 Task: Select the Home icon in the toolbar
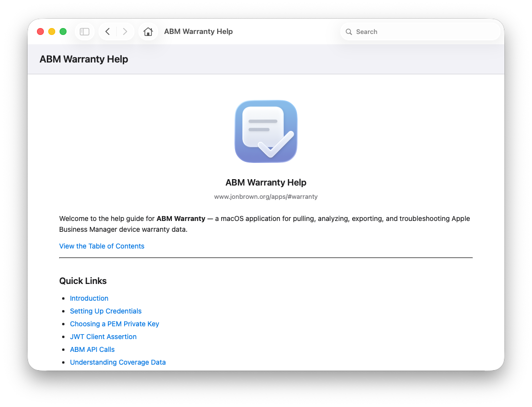point(148,31)
